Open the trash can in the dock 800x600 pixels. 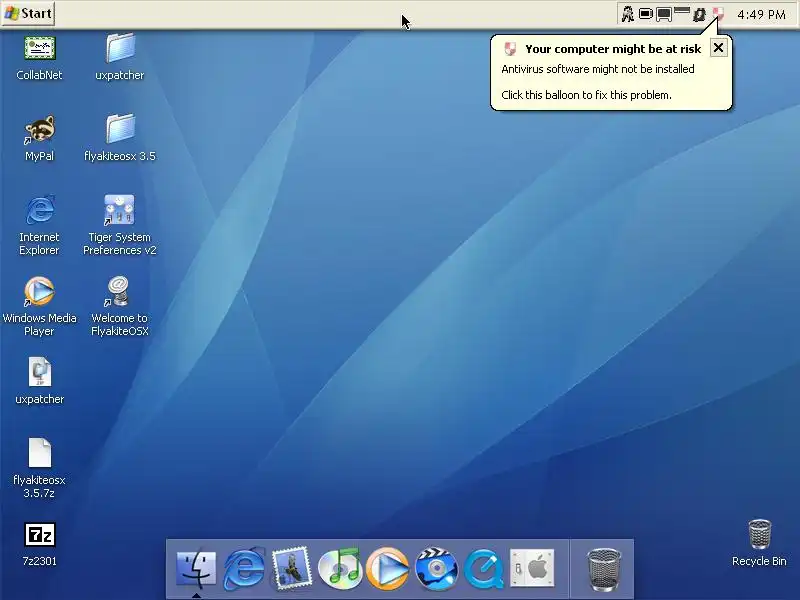604,569
